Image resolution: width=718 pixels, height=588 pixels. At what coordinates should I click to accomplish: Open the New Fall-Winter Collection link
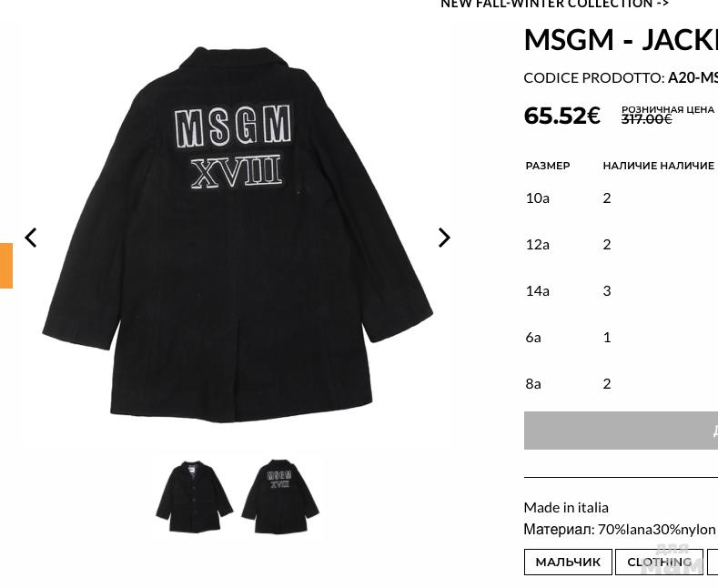point(554,5)
